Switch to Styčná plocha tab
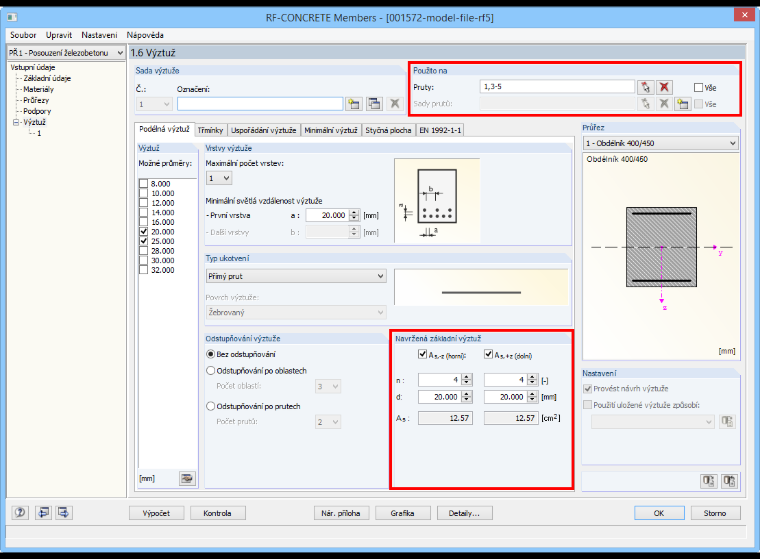Image resolution: width=760 pixels, height=559 pixels. point(388,130)
